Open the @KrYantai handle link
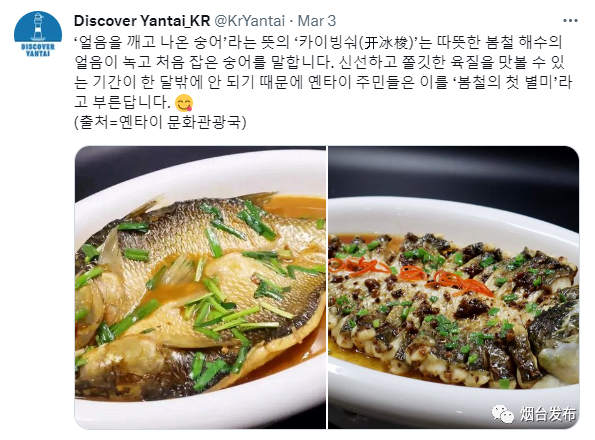 (x=250, y=20)
